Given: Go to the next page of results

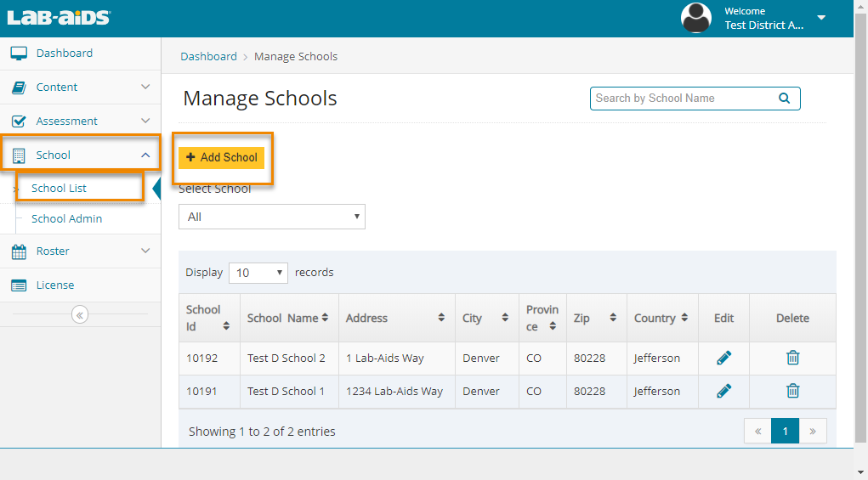Looking at the screenshot, I should [x=812, y=432].
